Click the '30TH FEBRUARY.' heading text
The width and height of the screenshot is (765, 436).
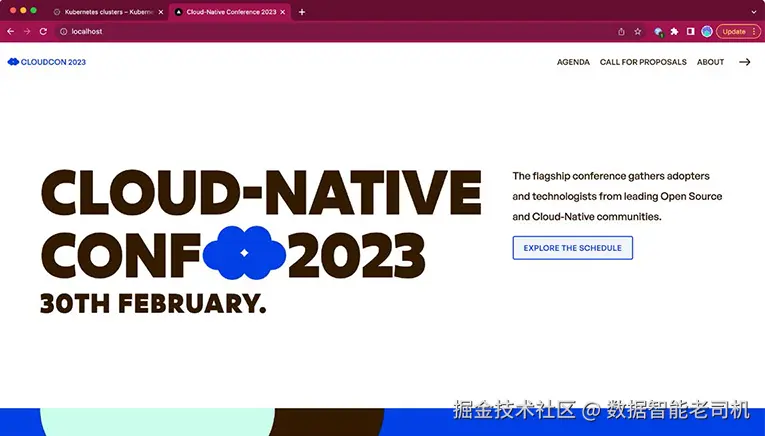153,303
